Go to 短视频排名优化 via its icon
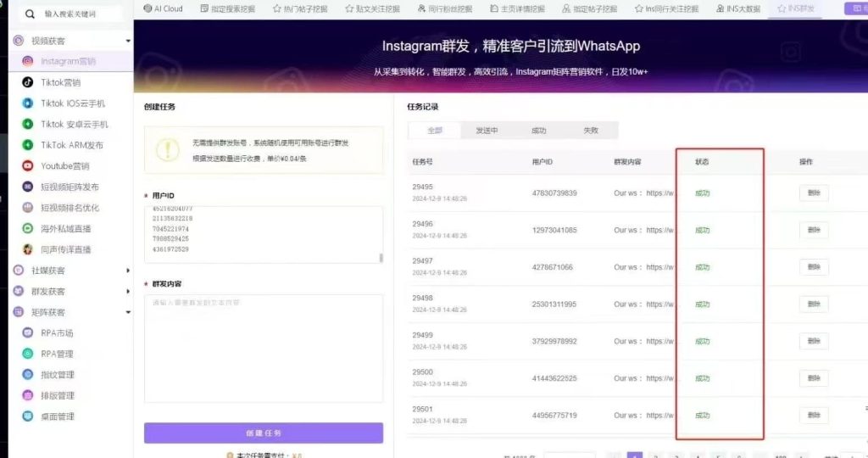 pyautogui.click(x=27, y=208)
